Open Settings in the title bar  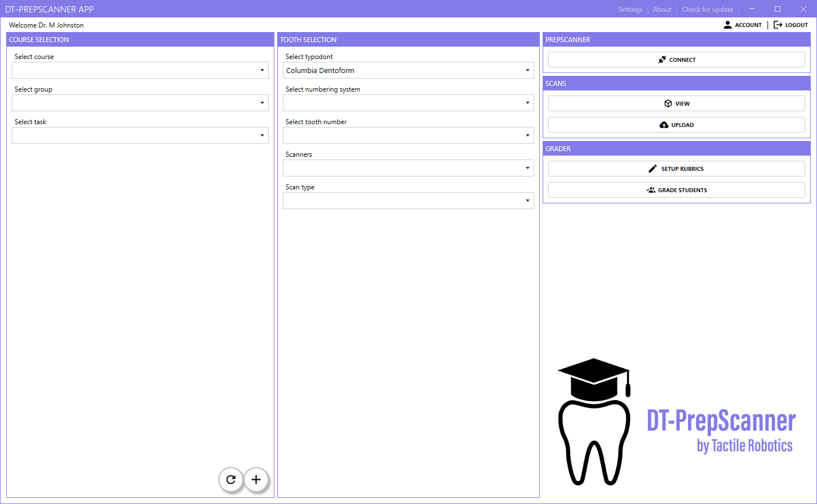(630, 10)
